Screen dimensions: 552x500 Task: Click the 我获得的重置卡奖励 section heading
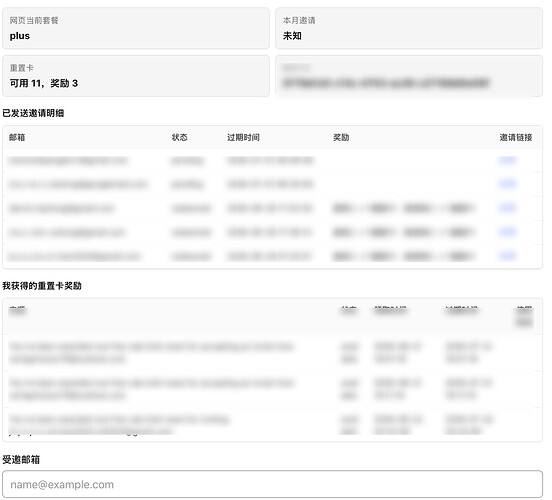tap(42, 286)
